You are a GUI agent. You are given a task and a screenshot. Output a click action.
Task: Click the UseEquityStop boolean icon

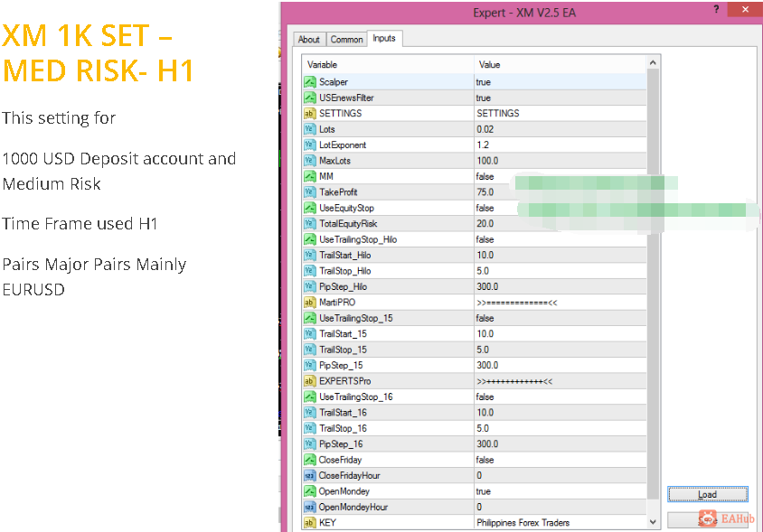(309, 208)
